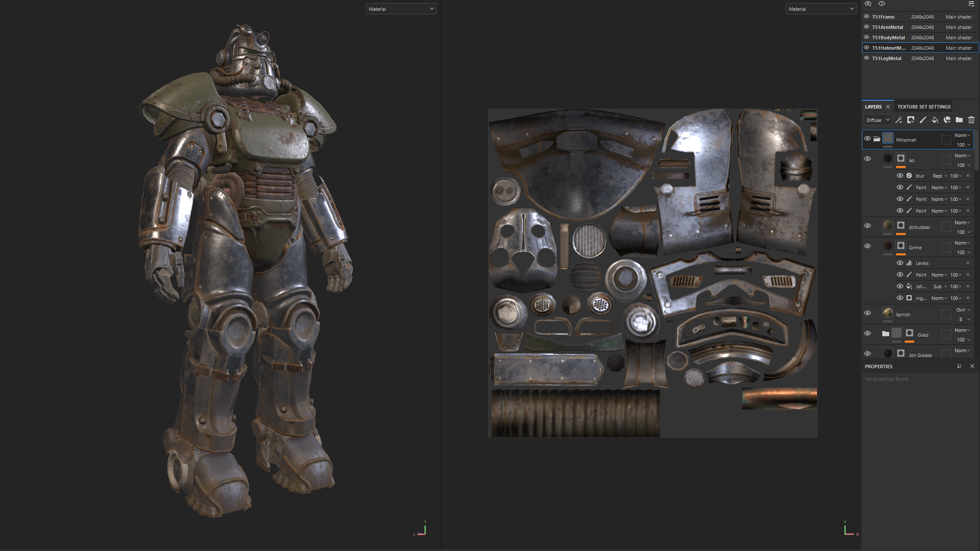
Task: Click the Glass group folder icon
Action: [x=886, y=334]
